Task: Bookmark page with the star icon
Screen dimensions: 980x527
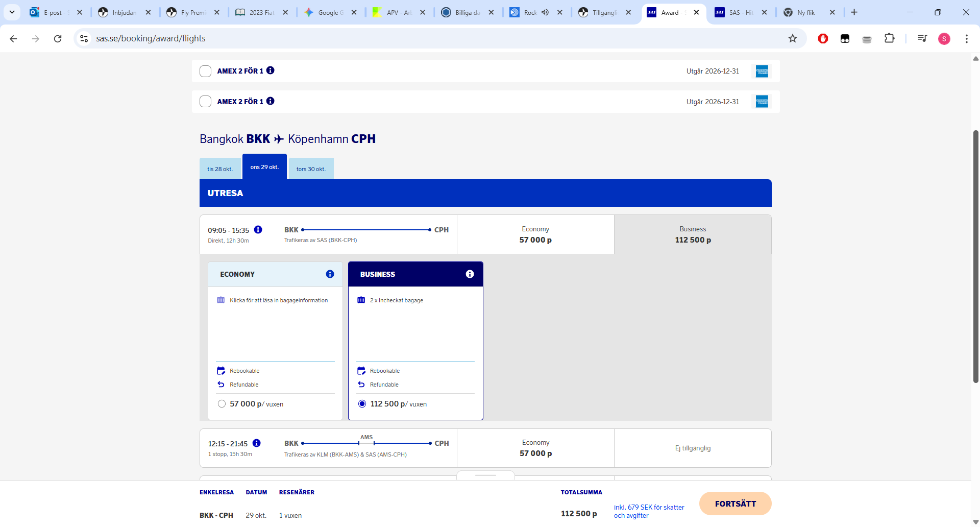Action: (793, 38)
